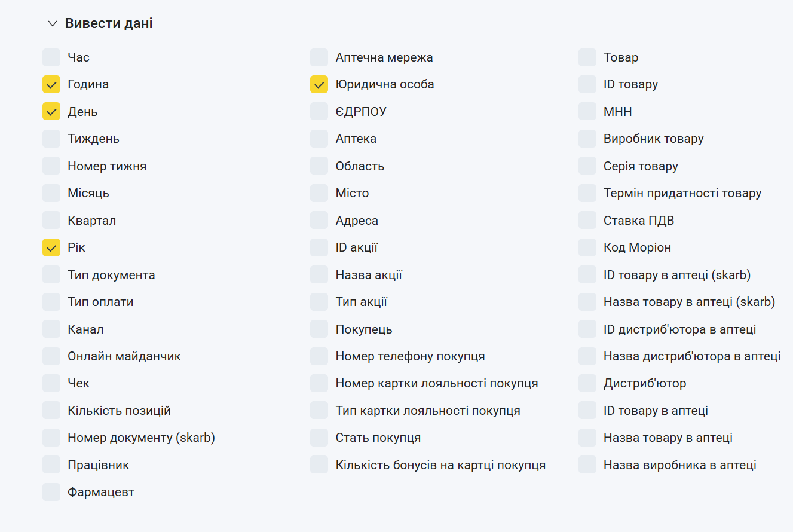Tick the Назва виробника в аптеці checkbox
The height and width of the screenshot is (532, 793).
587,465
